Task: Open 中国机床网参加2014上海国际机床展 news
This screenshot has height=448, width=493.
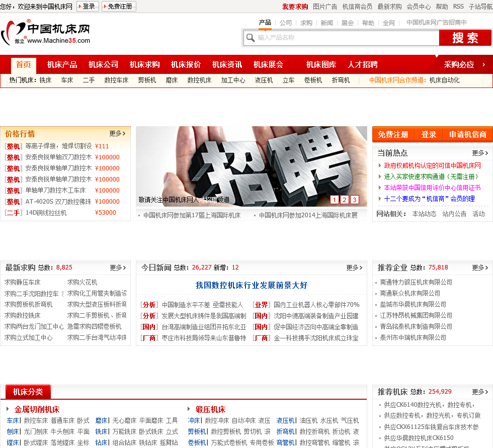Action: 308,216
